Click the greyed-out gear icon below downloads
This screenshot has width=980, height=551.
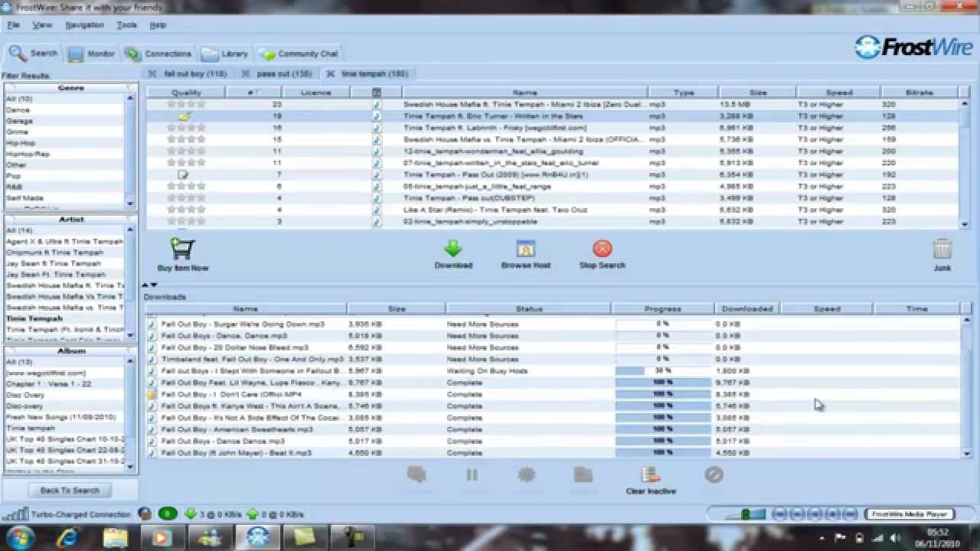[527, 475]
